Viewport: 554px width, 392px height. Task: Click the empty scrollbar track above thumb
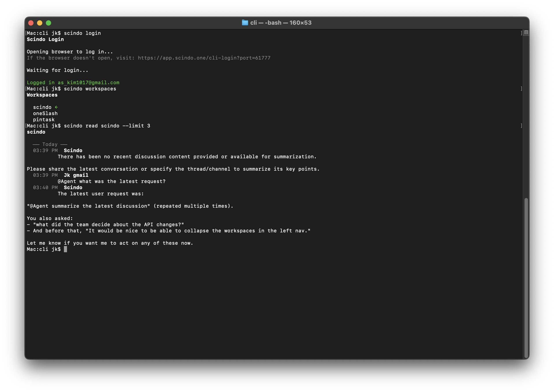[x=526, y=116]
